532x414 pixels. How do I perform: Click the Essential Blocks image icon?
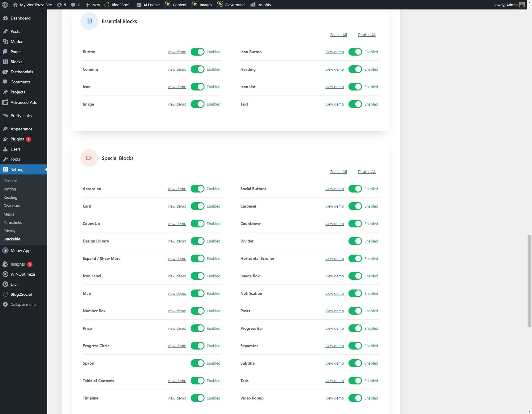89,21
